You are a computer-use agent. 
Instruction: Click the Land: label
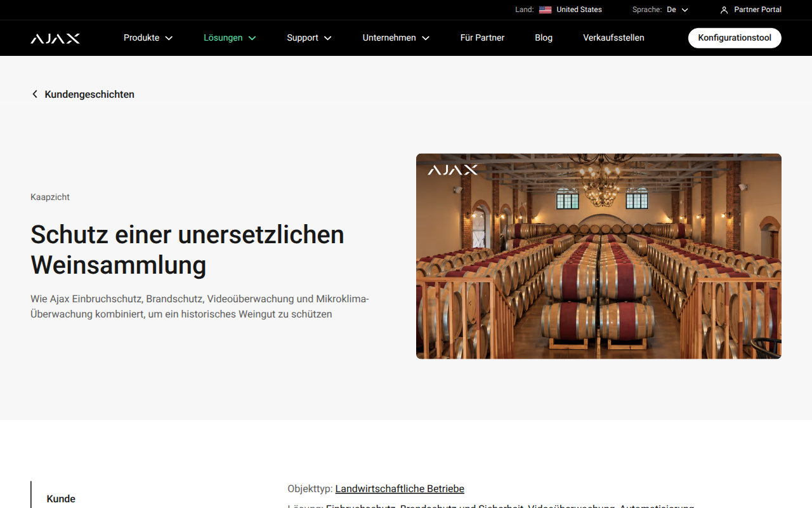[525, 10]
